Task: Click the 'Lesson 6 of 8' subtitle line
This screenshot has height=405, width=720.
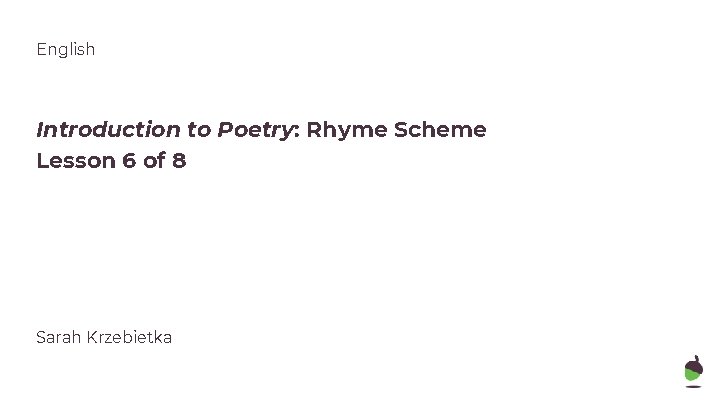Action: (111, 161)
